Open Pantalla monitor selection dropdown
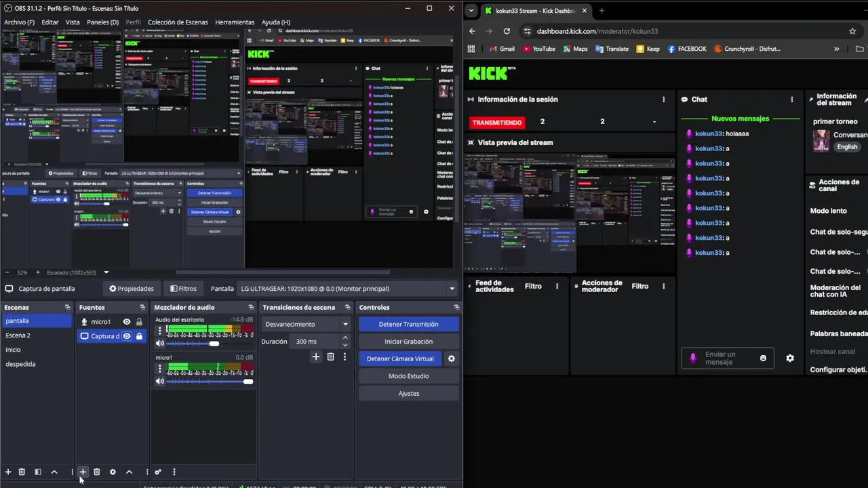Viewport: 868px width, 488px height. click(348, 289)
